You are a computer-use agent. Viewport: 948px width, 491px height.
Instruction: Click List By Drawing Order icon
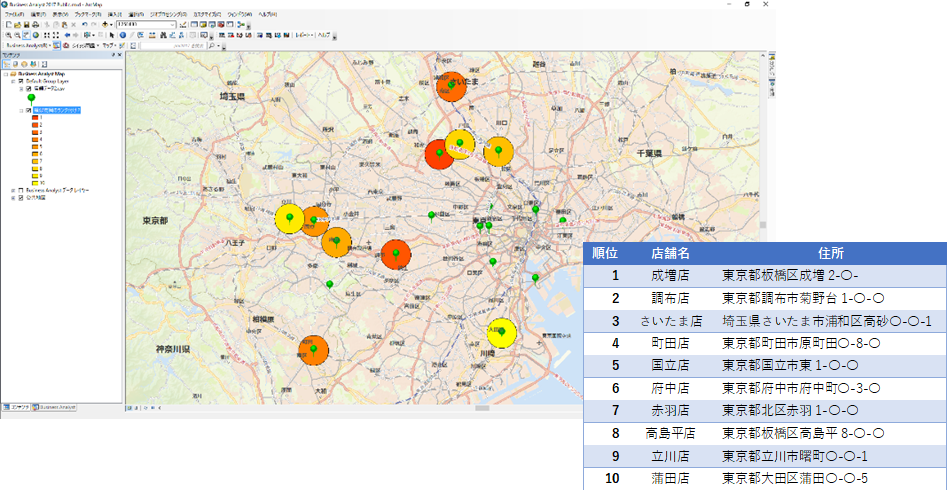6,64
